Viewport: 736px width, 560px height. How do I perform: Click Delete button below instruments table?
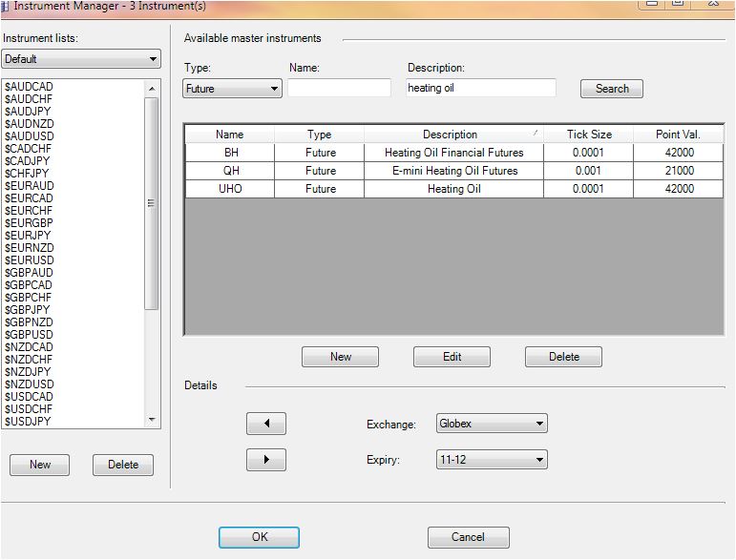(564, 357)
